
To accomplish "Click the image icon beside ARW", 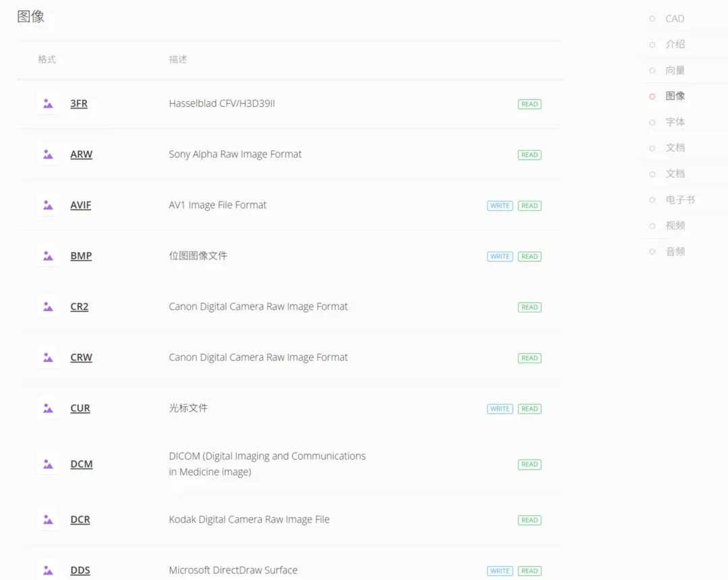I will coord(48,154).
